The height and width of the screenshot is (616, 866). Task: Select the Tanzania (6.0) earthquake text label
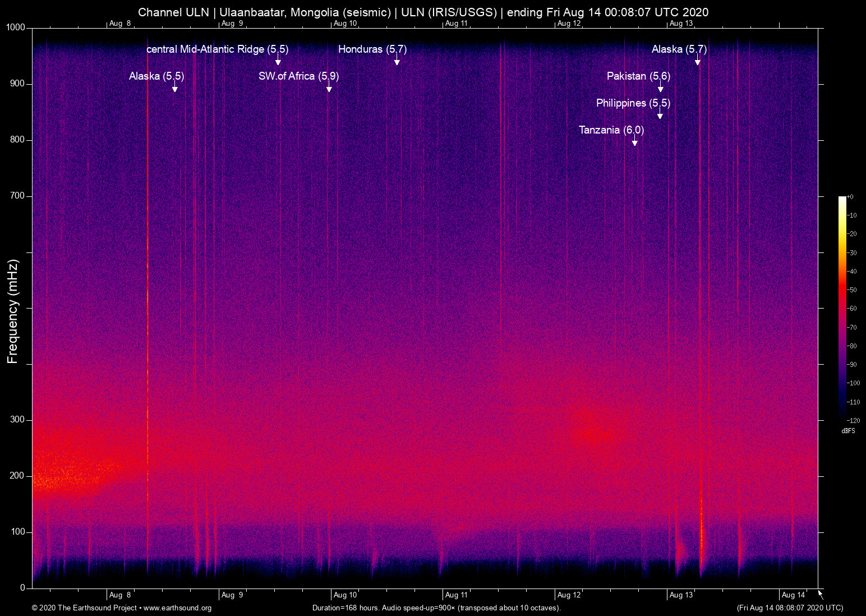pyautogui.click(x=611, y=130)
